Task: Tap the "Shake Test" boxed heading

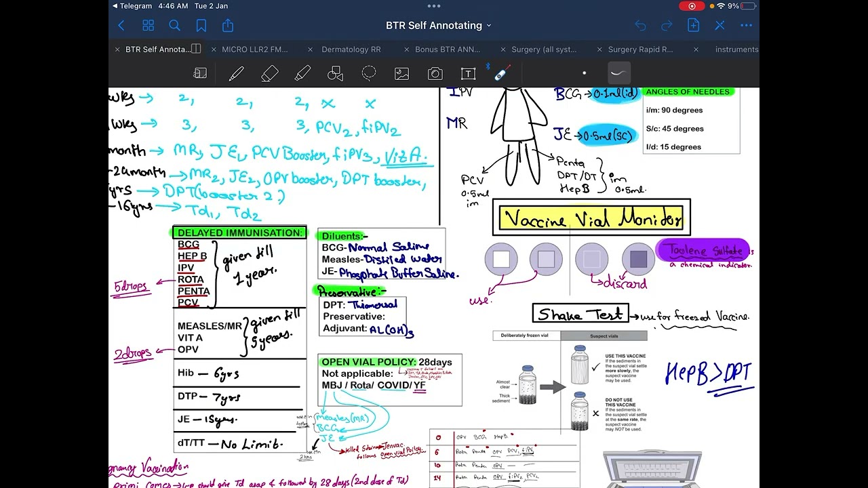Action: 580,314
